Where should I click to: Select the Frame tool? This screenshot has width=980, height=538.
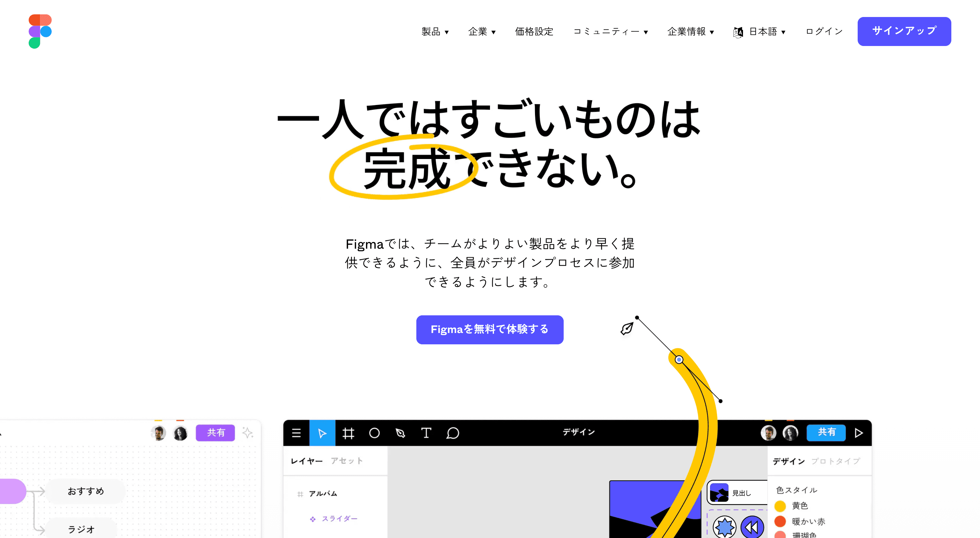tap(348, 433)
